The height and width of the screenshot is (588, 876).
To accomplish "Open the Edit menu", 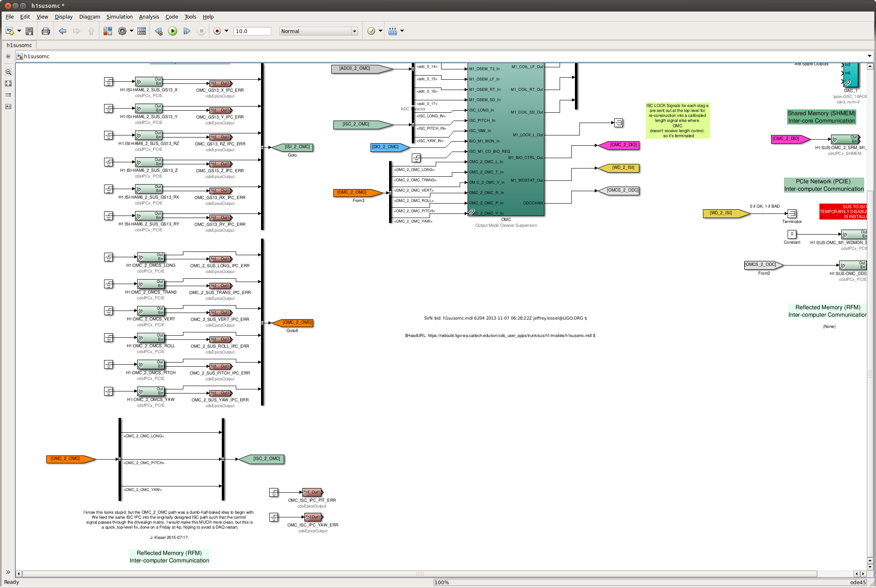I will (x=25, y=17).
